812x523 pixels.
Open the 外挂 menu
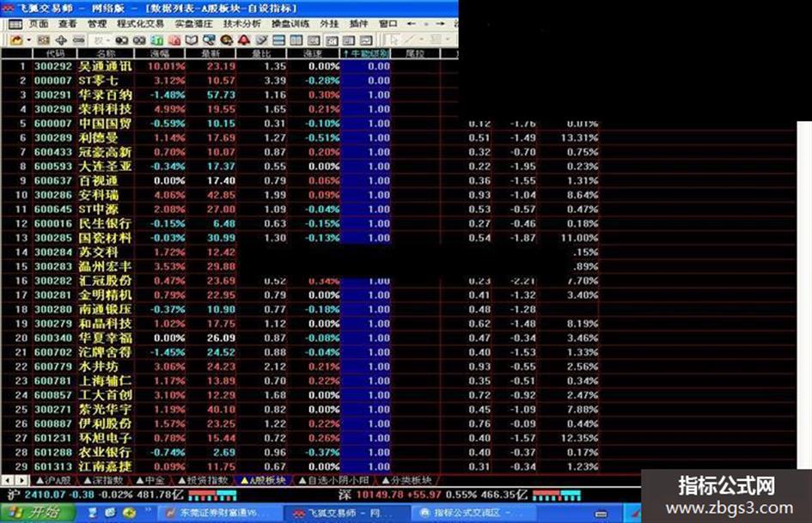click(329, 24)
